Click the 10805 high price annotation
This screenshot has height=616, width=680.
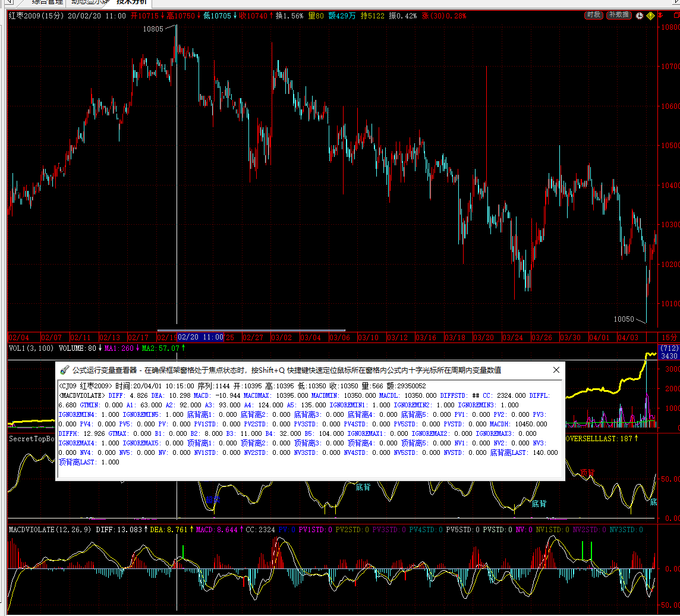pyautogui.click(x=153, y=29)
